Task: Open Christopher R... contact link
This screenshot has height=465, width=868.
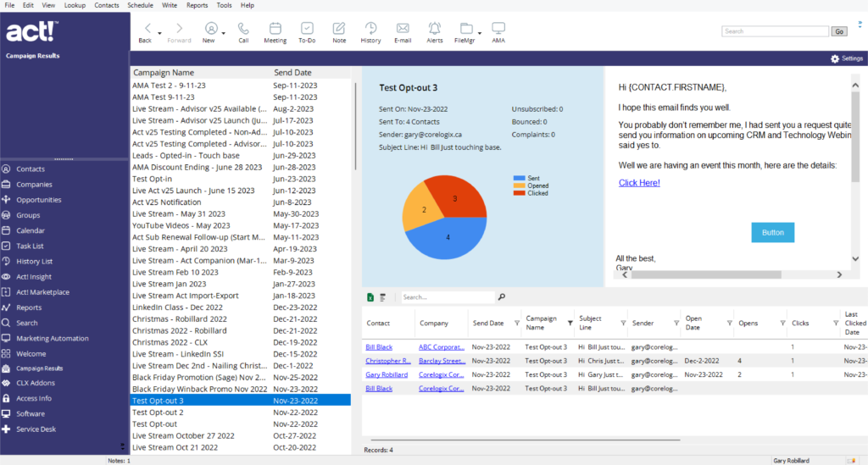Action: 388,361
